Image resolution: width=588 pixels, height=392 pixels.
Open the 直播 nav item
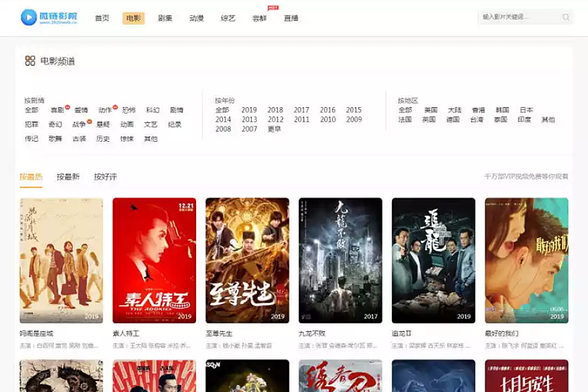291,18
